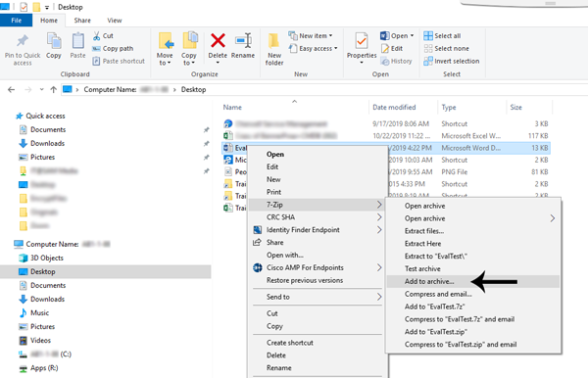Click Print in the context menu

317,192
